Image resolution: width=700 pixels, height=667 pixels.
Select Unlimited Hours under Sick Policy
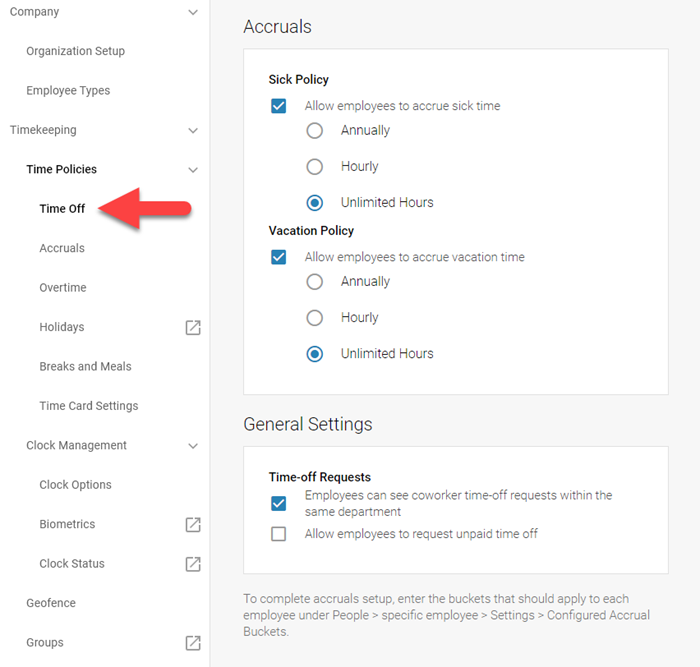click(x=315, y=202)
